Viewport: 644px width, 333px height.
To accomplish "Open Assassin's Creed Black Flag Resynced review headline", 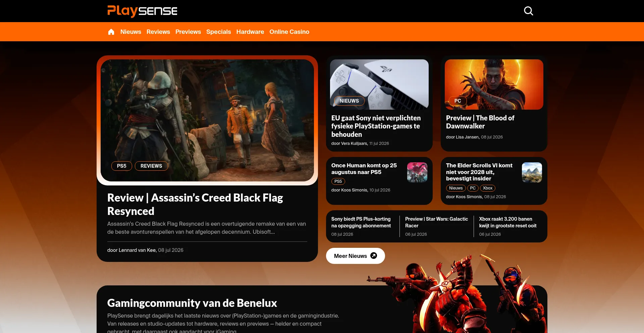I will click(195, 205).
